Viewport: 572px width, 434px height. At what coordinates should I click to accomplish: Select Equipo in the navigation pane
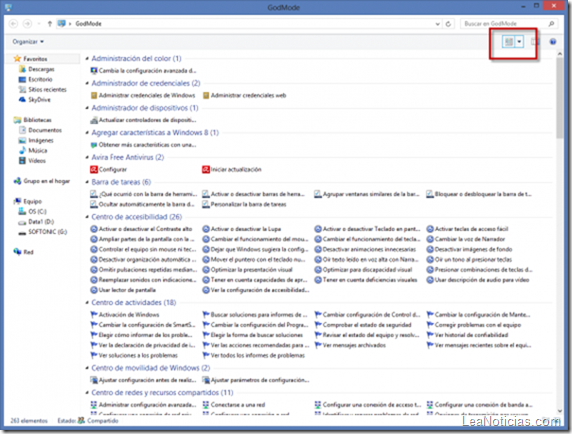coord(28,201)
